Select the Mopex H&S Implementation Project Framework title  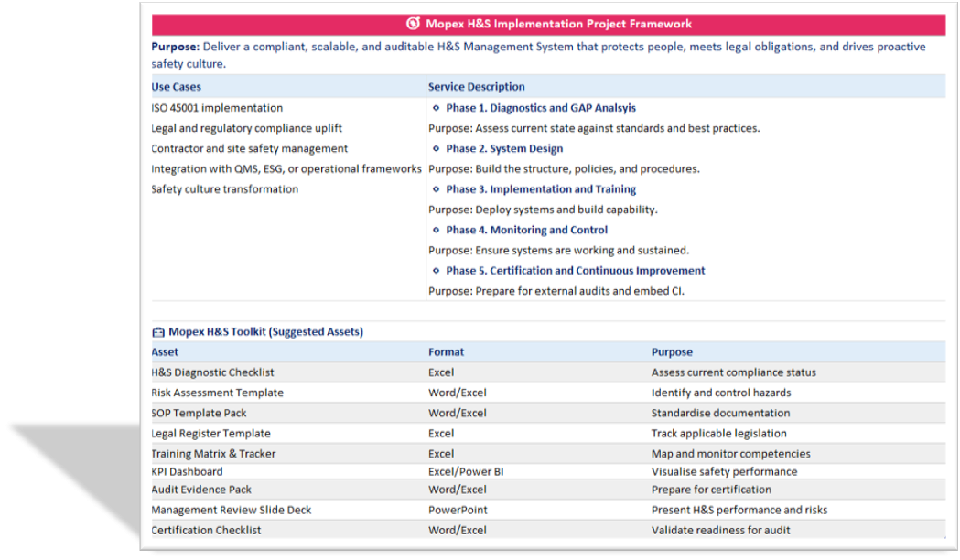click(x=558, y=24)
